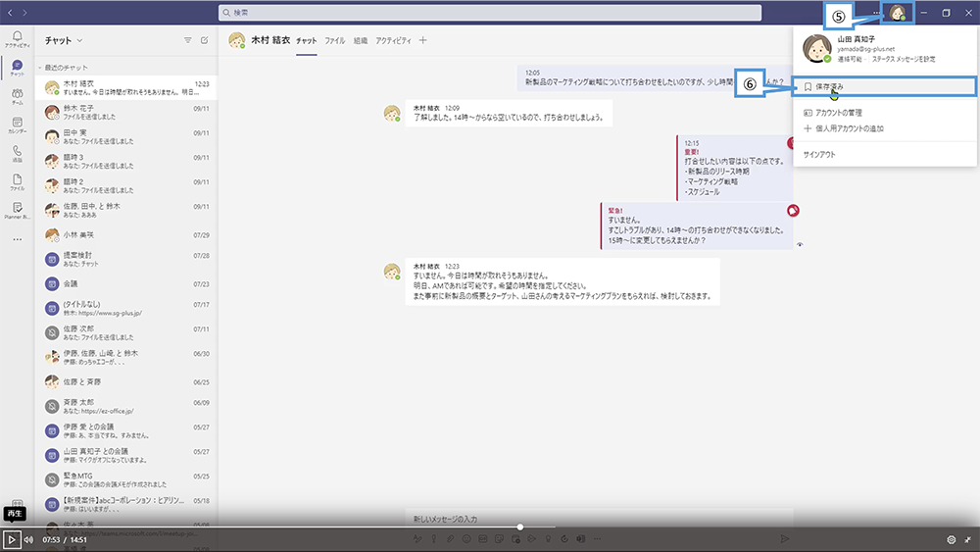
Task: Collapse the 最近のチャット section
Action: (x=40, y=68)
